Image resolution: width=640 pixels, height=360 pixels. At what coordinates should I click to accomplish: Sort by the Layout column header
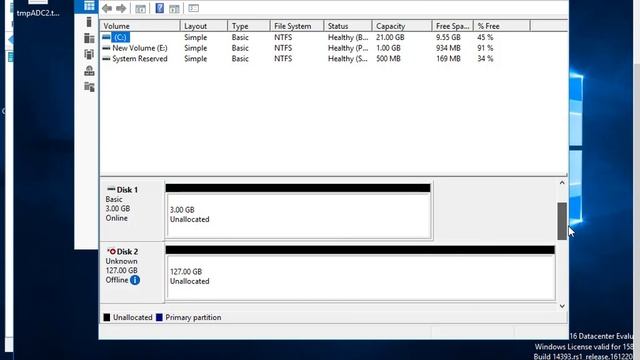(x=204, y=26)
